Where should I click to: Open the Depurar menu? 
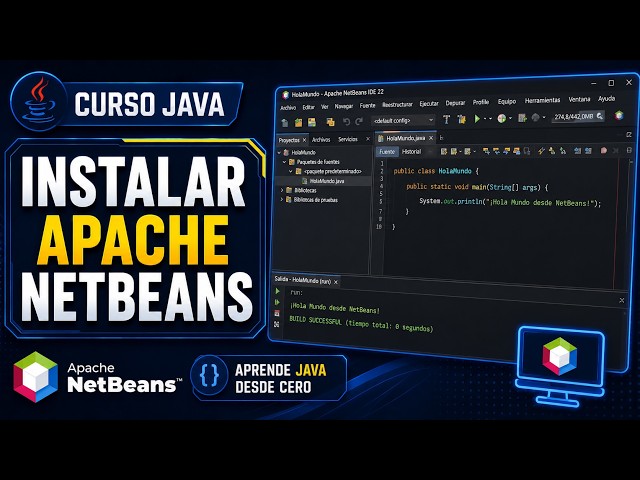(x=455, y=103)
